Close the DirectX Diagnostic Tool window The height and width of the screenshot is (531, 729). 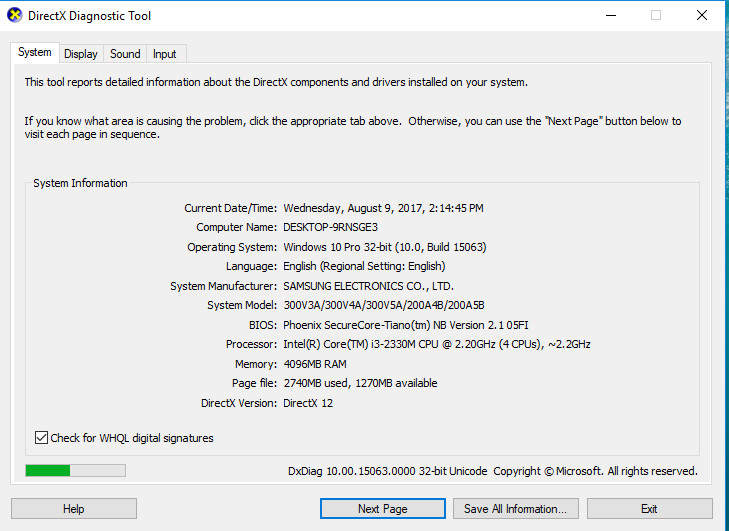click(x=702, y=15)
